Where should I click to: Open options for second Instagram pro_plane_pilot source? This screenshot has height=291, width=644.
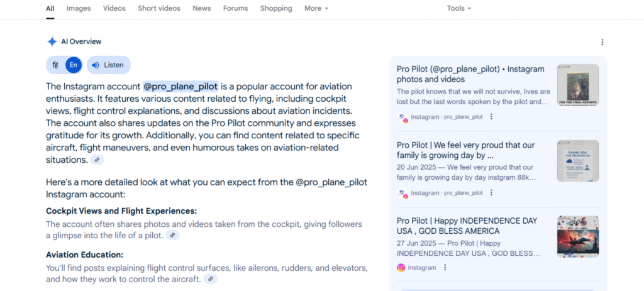click(x=491, y=192)
